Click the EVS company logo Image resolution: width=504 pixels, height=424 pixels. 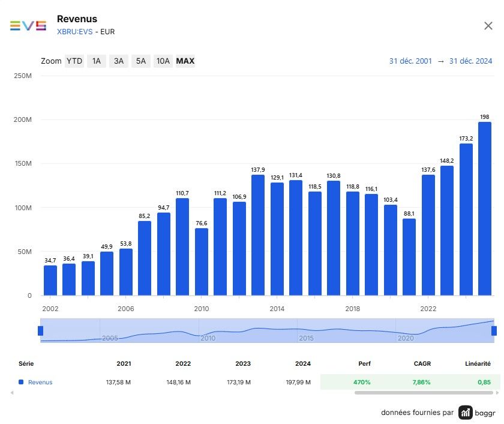pyautogui.click(x=28, y=26)
